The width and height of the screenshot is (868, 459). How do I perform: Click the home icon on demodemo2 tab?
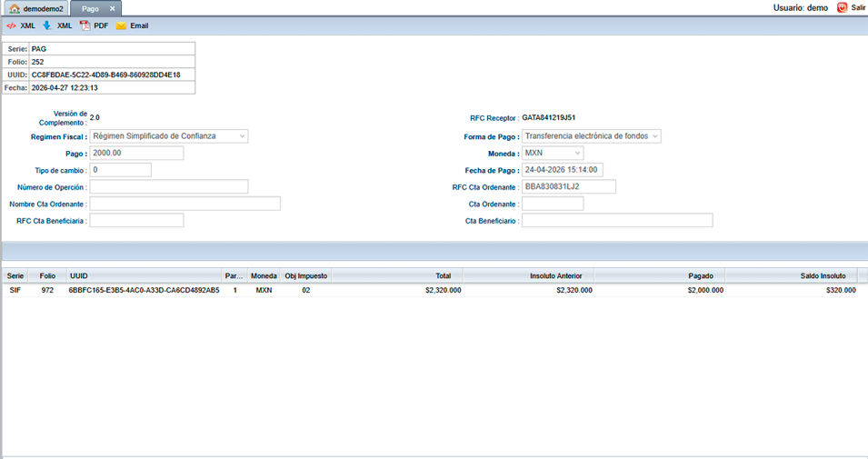click(15, 8)
